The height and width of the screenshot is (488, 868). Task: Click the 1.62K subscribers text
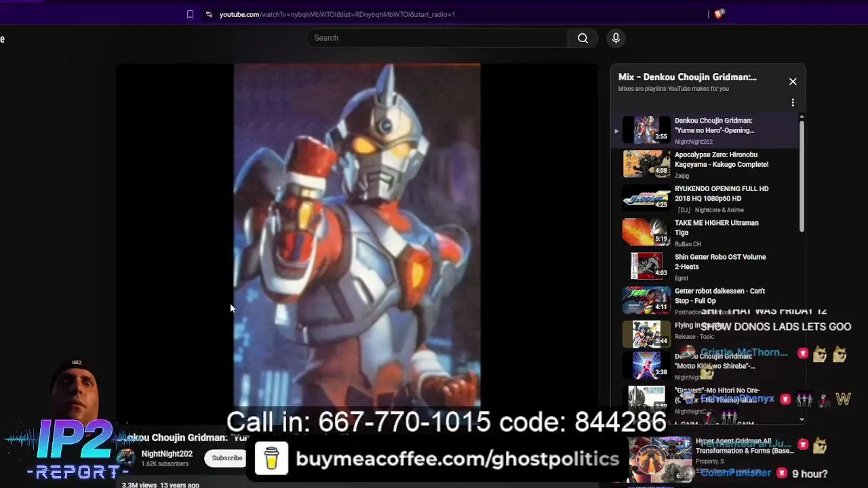tap(165, 464)
